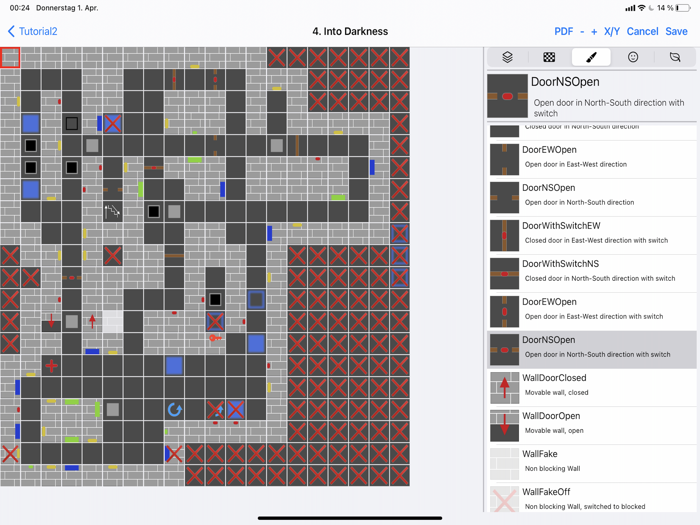Pick DoorWithSwitchNS tile
Viewport: 700px width, 525px height.
click(x=592, y=273)
